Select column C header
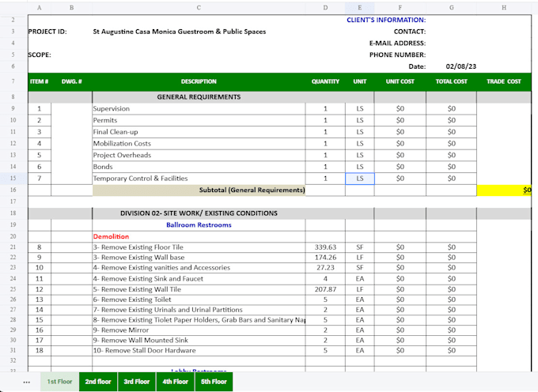This screenshot has height=392, width=538. click(x=199, y=8)
